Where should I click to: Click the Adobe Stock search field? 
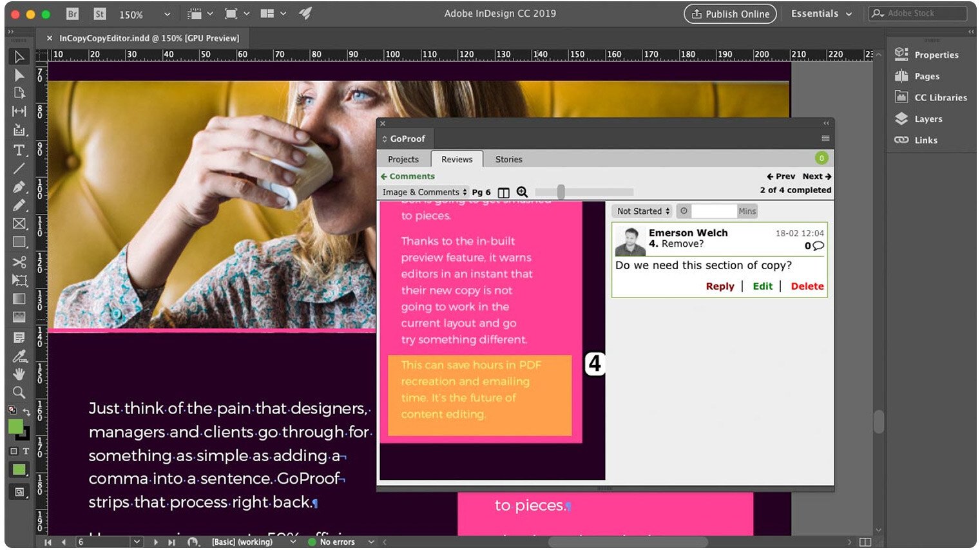(x=918, y=13)
